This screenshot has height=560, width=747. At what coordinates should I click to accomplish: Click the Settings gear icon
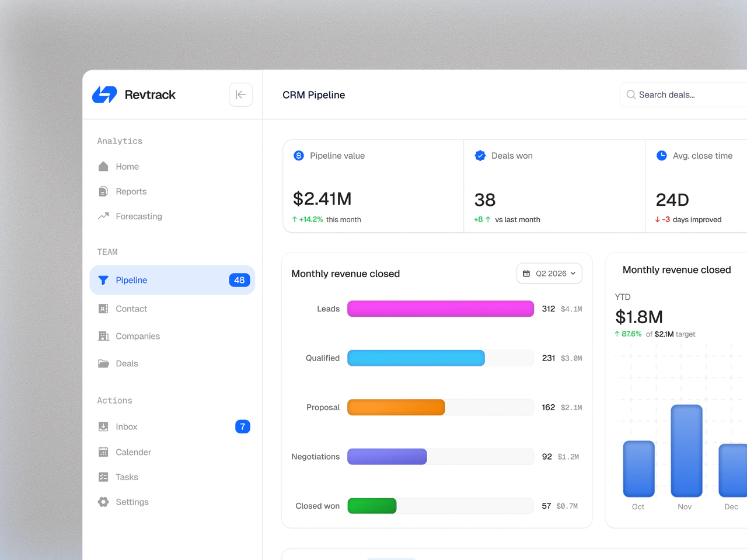[103, 502]
